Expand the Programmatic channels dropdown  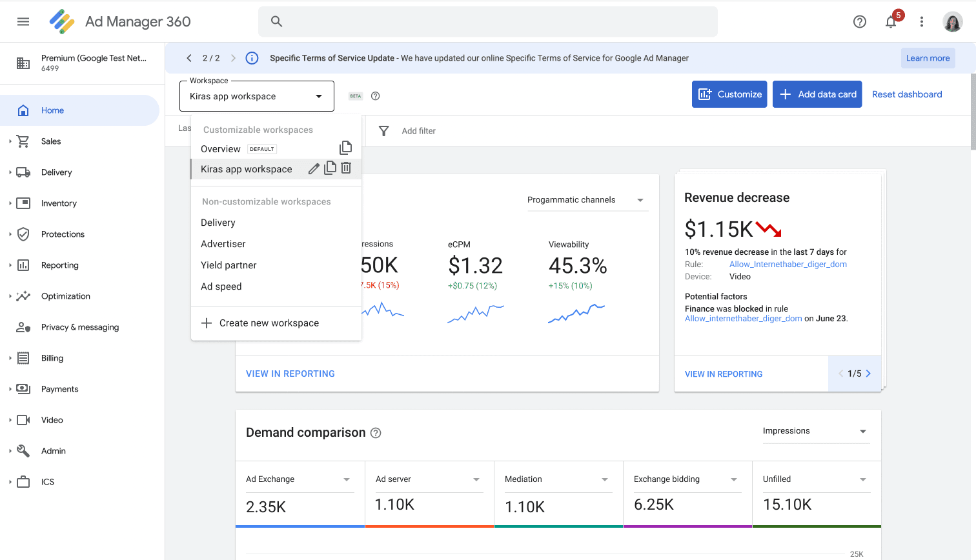pyautogui.click(x=587, y=200)
